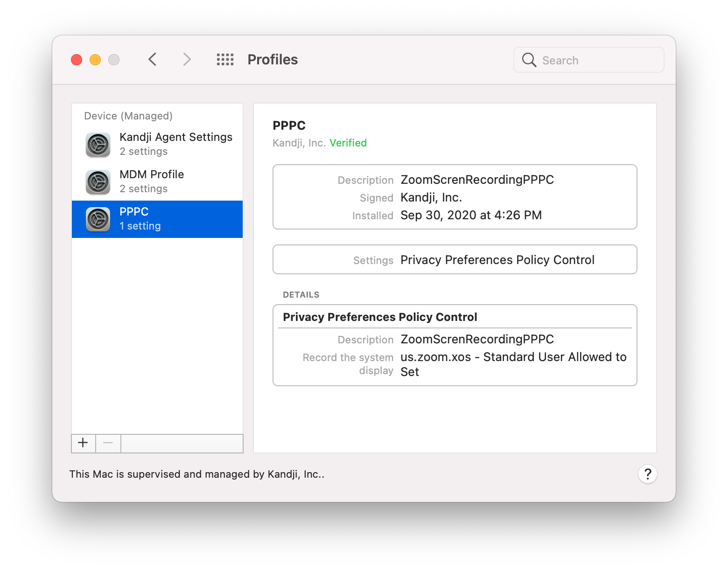728x571 pixels.
Task: Click the magnifying glass search icon
Action: pos(529,60)
